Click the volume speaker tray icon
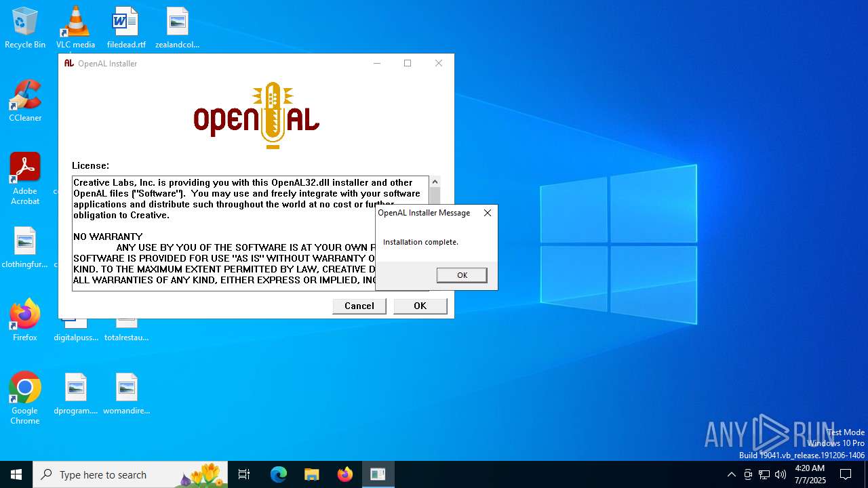Image resolution: width=868 pixels, height=488 pixels. [x=781, y=474]
